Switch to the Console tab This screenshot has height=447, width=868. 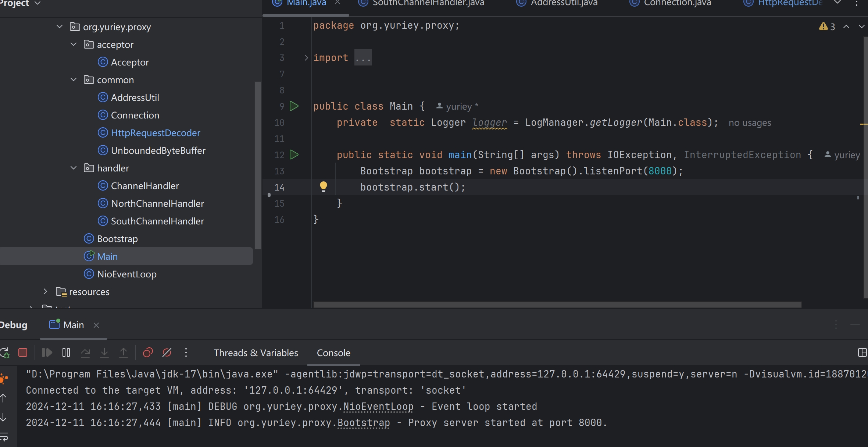pos(333,352)
